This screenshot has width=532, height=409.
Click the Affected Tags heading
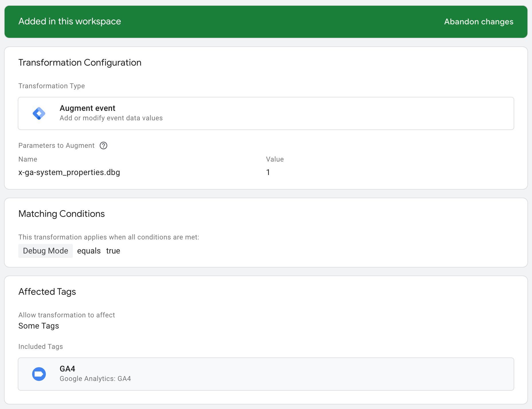click(x=47, y=292)
